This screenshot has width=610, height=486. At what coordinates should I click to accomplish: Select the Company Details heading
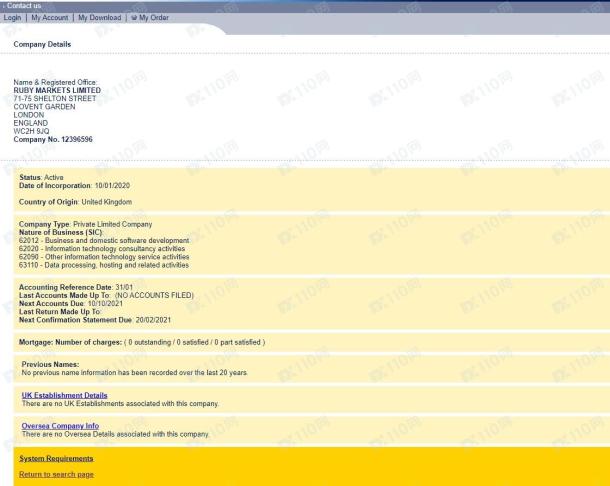click(x=42, y=44)
